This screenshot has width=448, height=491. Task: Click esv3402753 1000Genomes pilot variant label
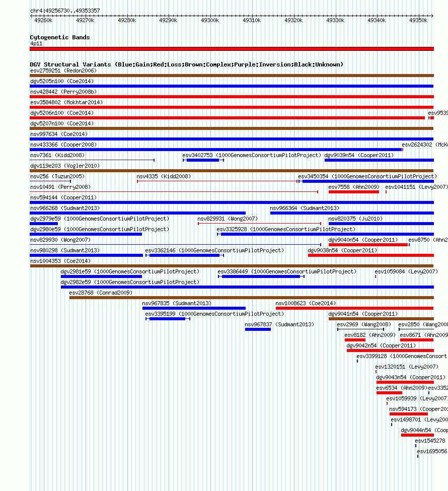pyautogui.click(x=252, y=155)
